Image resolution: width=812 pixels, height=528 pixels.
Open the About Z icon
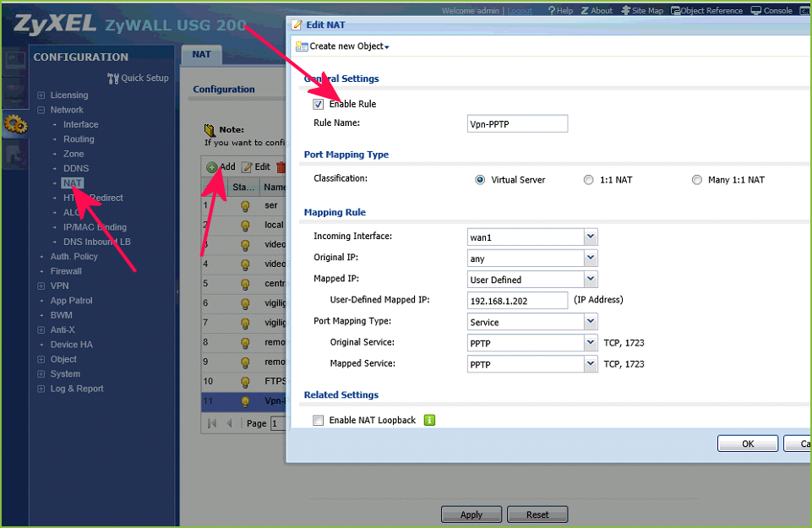pos(585,10)
